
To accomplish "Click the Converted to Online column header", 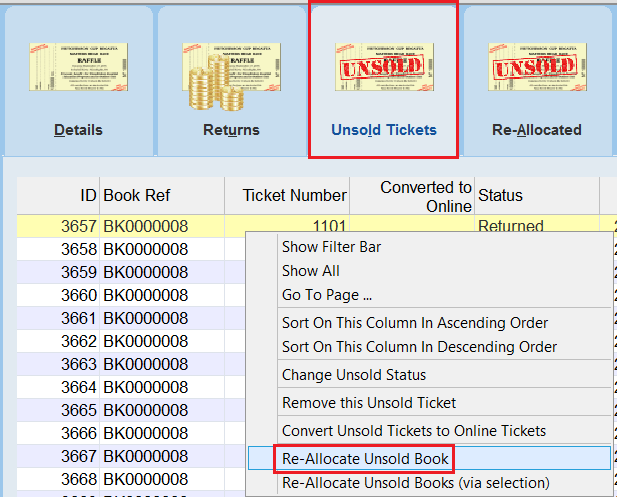I will click(x=412, y=196).
